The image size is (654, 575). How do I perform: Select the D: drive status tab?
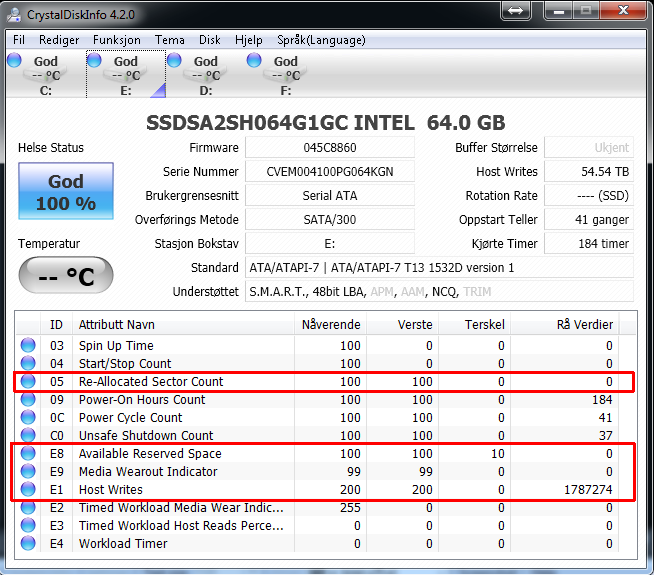(206, 74)
